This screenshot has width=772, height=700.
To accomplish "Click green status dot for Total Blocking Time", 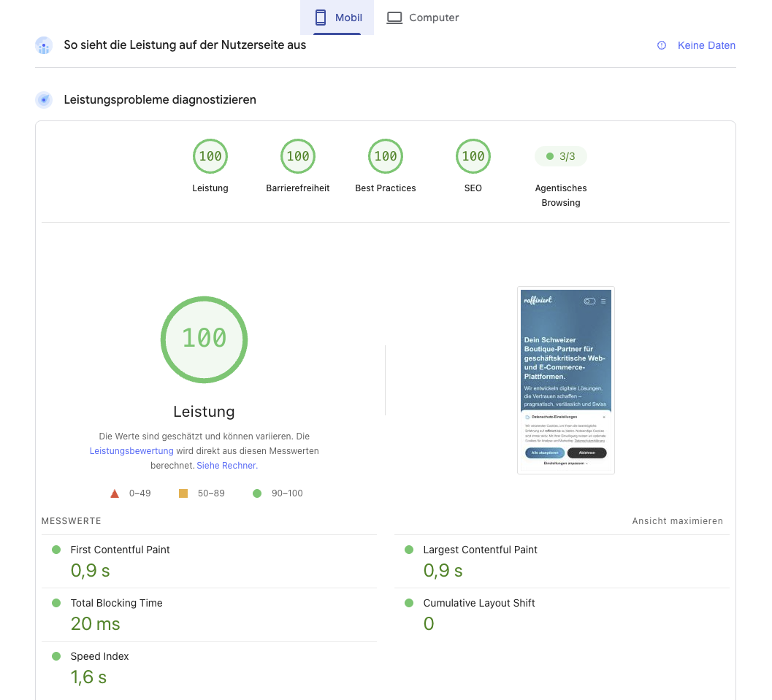I will click(x=56, y=603).
